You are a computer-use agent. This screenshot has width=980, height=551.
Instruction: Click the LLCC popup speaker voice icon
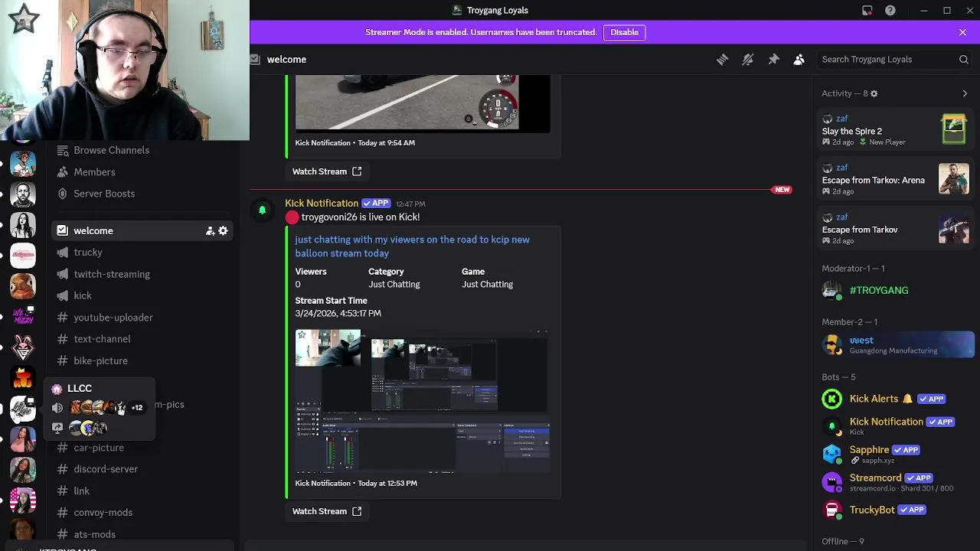(x=57, y=408)
